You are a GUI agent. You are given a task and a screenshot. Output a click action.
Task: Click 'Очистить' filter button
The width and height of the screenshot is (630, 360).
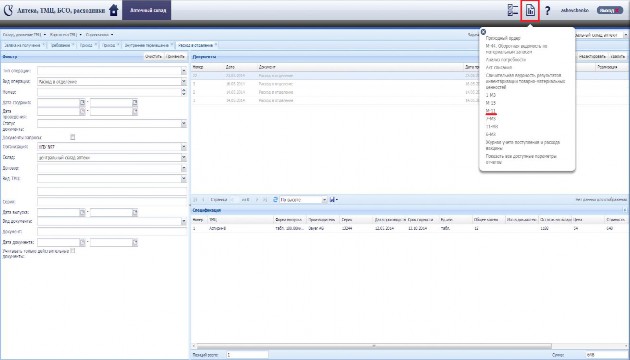click(153, 57)
